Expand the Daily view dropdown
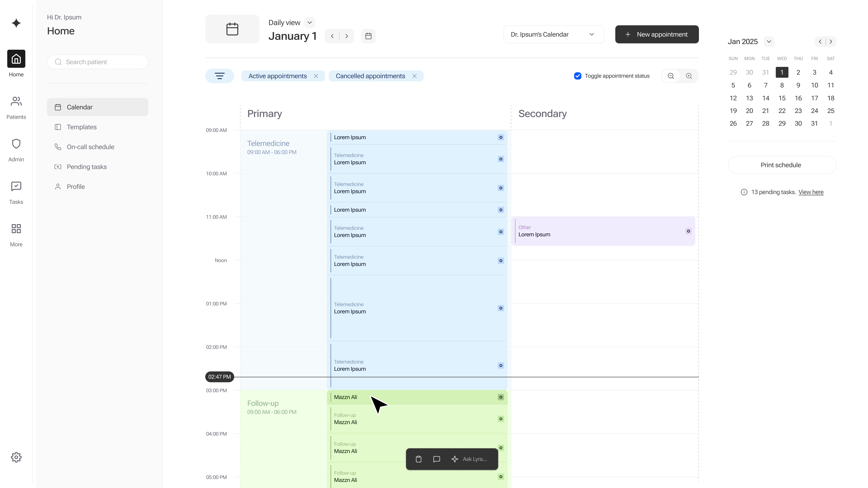 pos(310,23)
